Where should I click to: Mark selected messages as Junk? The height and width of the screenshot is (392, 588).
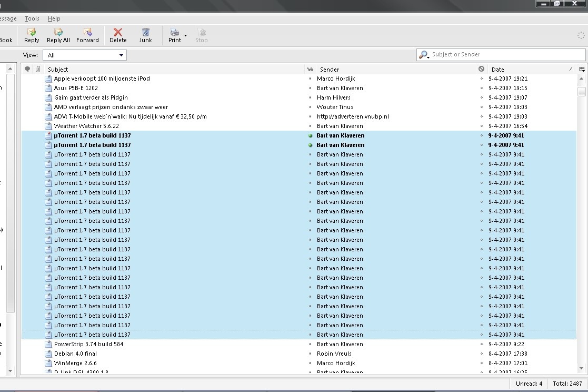[145, 35]
